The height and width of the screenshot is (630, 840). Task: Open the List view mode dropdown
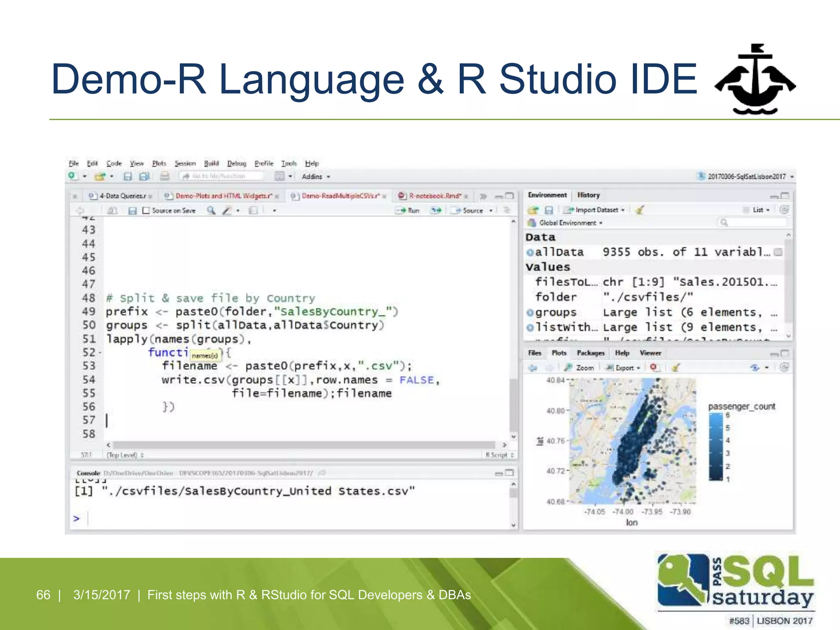(756, 210)
